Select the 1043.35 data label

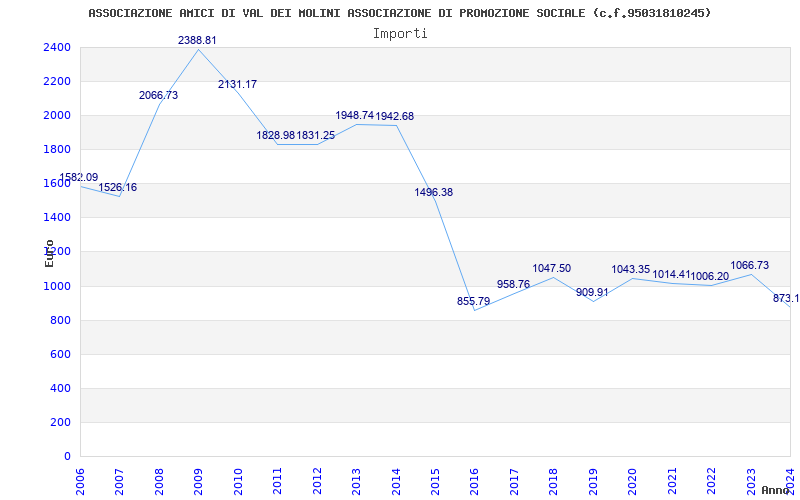tap(631, 269)
